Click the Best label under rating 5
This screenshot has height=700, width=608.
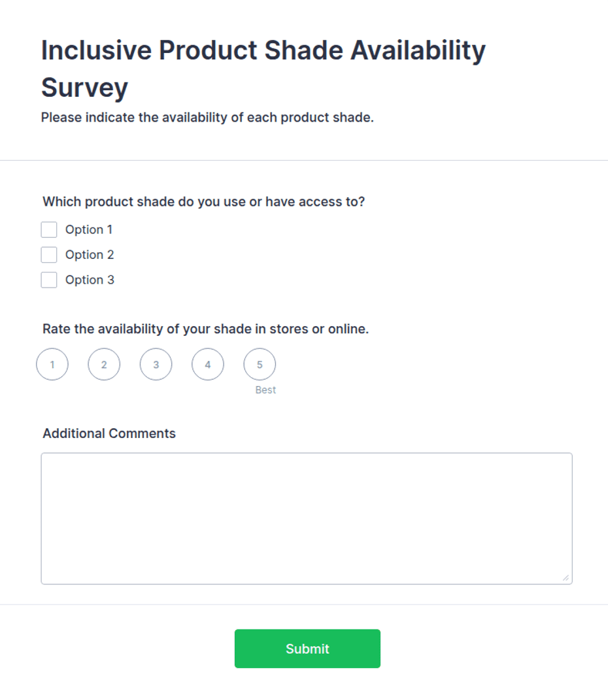click(x=265, y=390)
